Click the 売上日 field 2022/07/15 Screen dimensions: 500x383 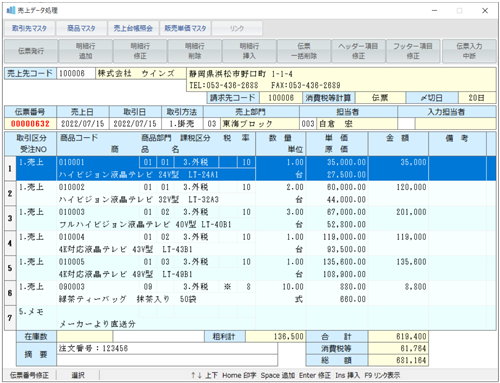tap(83, 124)
